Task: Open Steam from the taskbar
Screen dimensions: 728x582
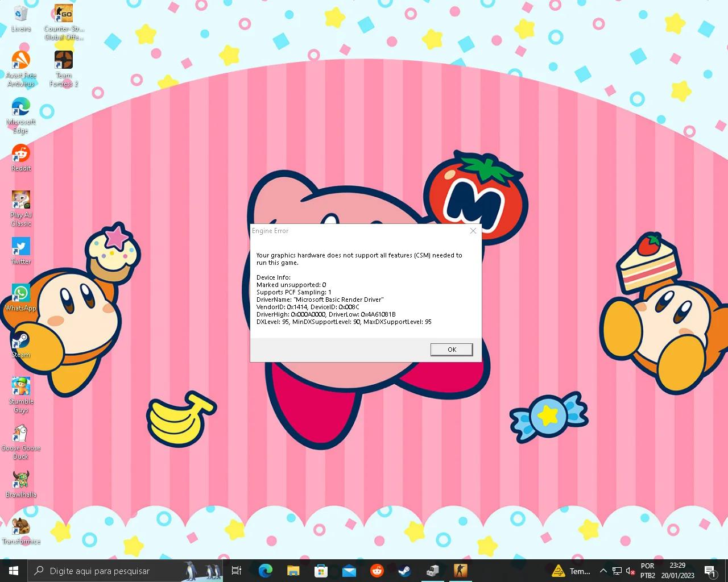Action: tap(404, 571)
